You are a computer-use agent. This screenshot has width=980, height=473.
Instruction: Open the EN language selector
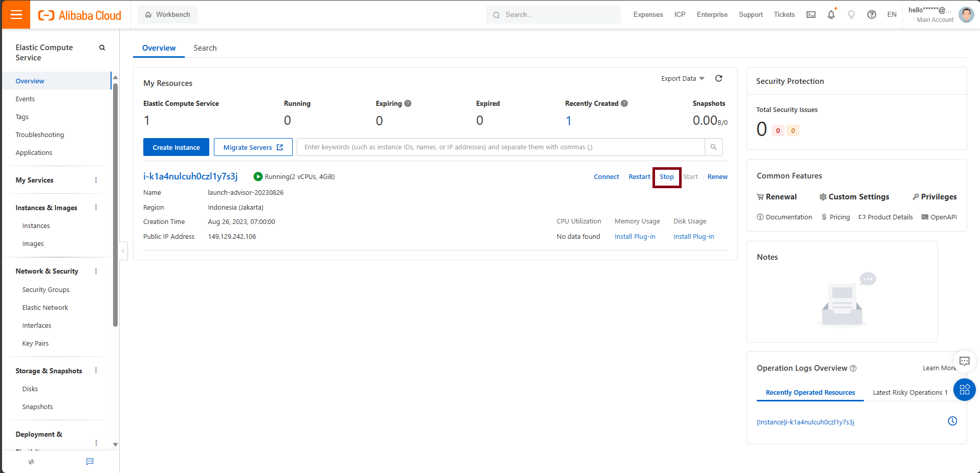tap(892, 15)
